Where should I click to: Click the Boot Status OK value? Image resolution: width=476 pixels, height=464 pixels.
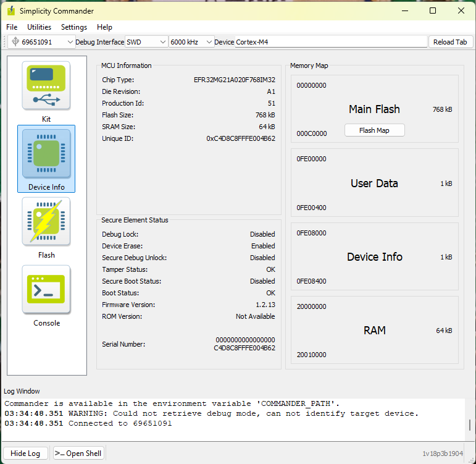[x=270, y=293]
